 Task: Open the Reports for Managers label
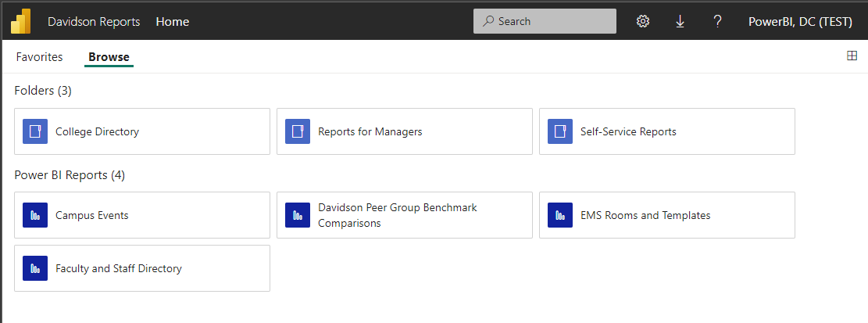coord(370,132)
